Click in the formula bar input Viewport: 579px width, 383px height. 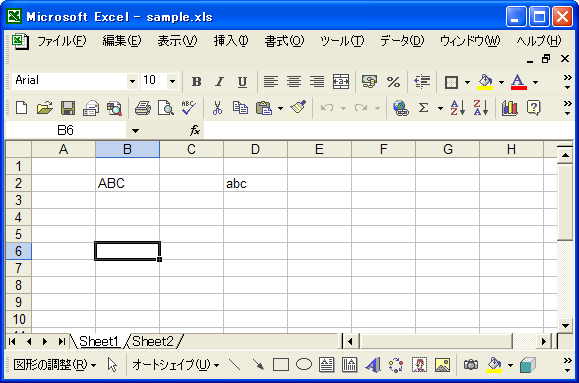click(x=388, y=130)
